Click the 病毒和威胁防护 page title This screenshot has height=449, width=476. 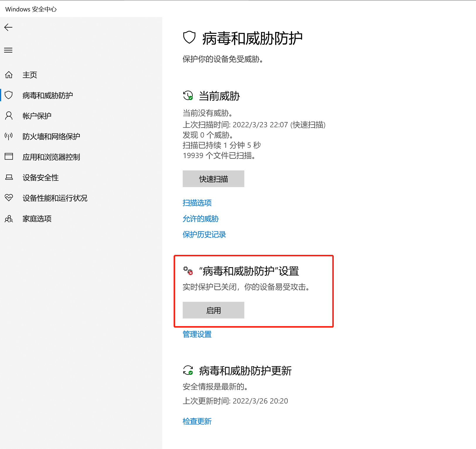coord(252,38)
